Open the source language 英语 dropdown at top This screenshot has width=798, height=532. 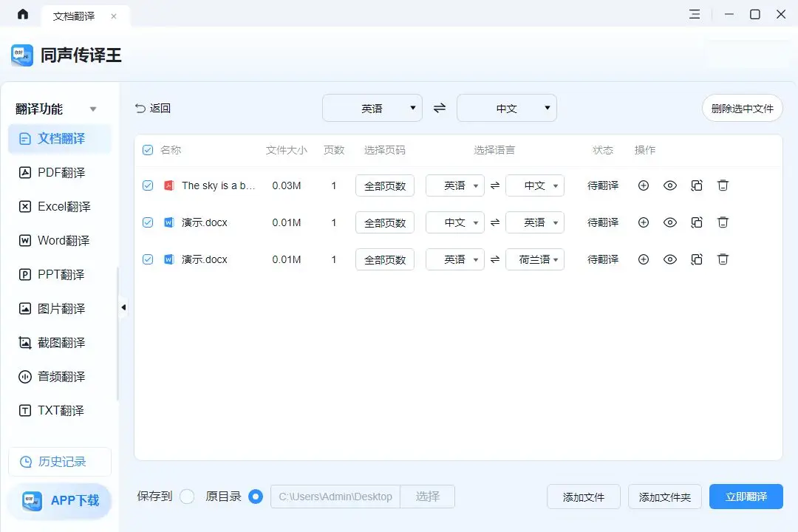click(372, 108)
